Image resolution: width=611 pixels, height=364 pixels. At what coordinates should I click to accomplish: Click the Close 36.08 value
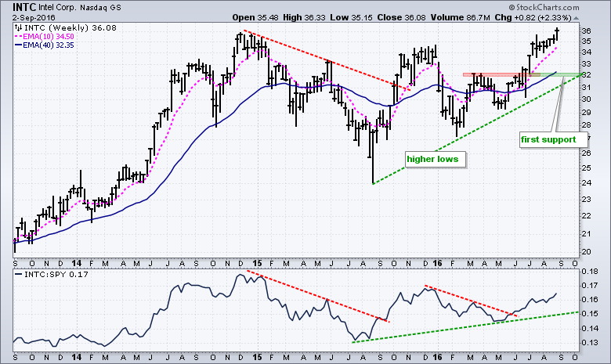402,17
